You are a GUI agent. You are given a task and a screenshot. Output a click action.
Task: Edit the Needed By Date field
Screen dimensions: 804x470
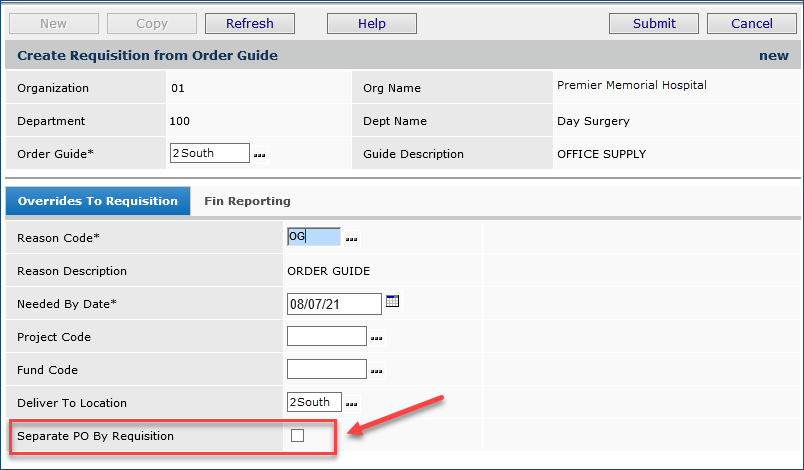[334, 303]
